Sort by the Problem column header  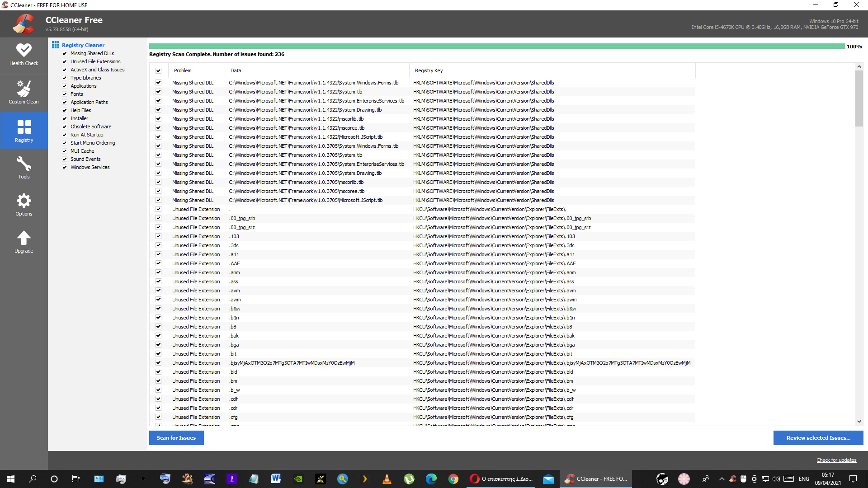(x=197, y=70)
